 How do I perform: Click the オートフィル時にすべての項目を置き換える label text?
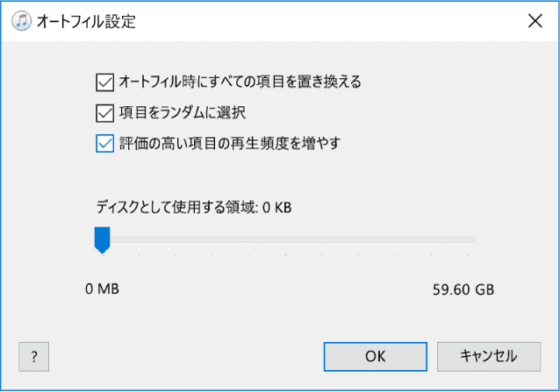(x=240, y=82)
